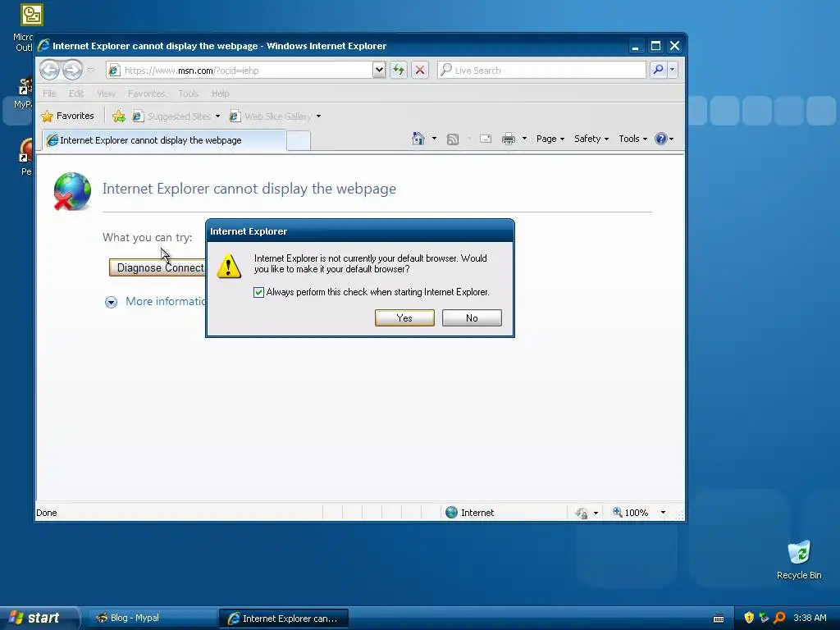The width and height of the screenshot is (840, 630).
Task: Open the Tools menu in menu bar
Action: 188,94
